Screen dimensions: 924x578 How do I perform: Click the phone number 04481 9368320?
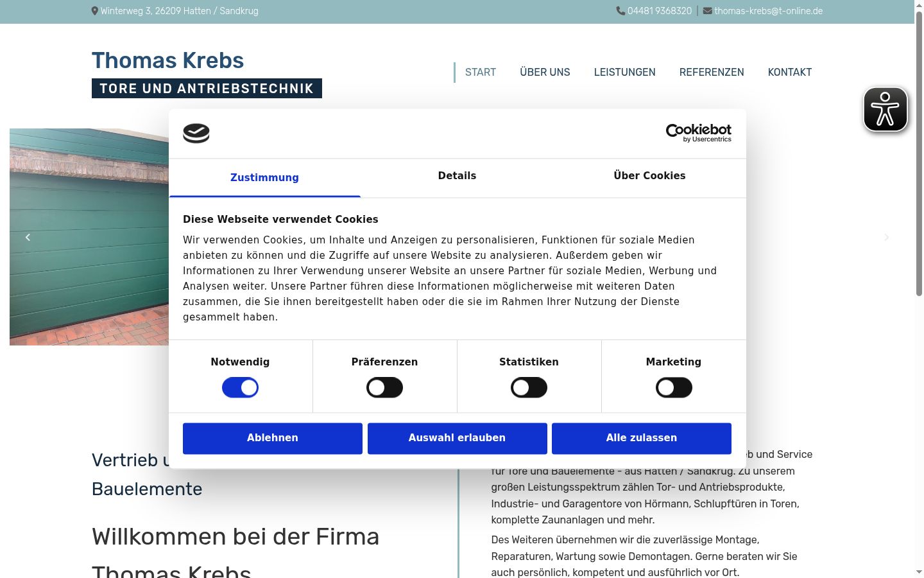point(660,11)
